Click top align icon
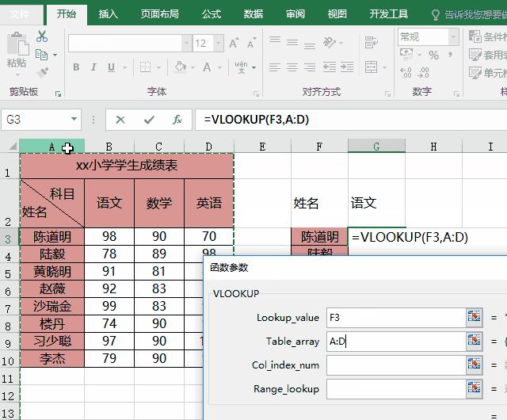The width and height of the screenshot is (507, 420). point(275,40)
